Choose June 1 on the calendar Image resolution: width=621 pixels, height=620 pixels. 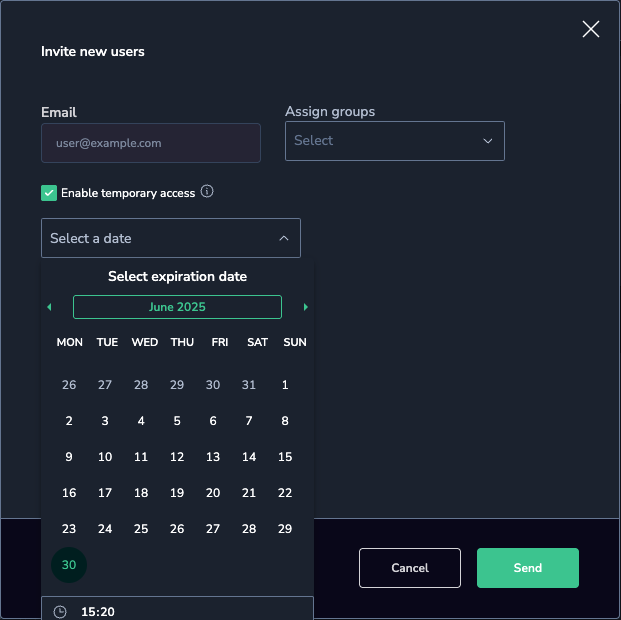[x=285, y=385]
